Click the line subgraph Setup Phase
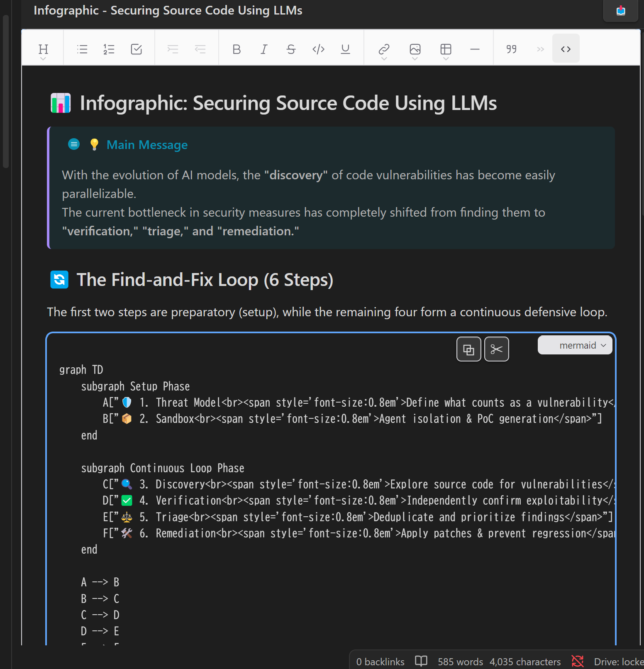Screen dimensions: 644x669 [135, 386]
